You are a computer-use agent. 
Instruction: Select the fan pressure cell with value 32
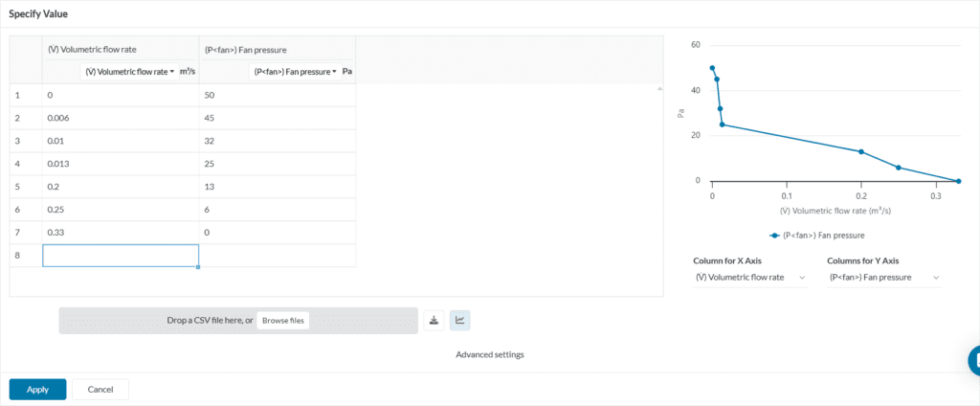pos(278,141)
